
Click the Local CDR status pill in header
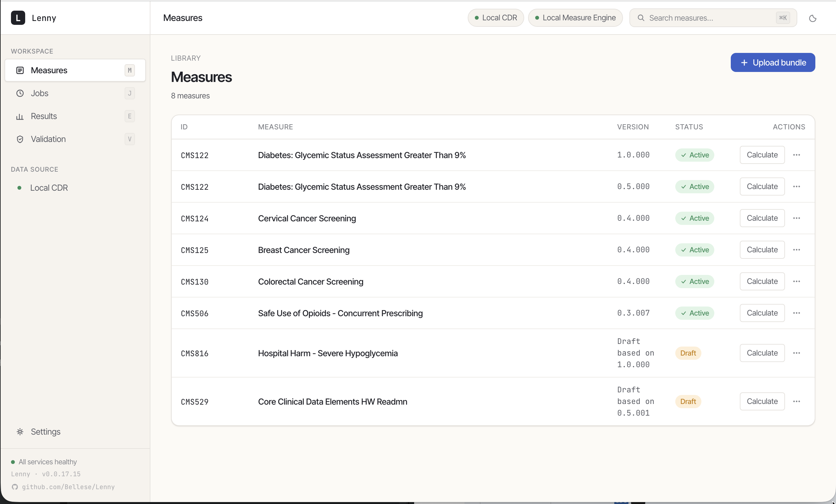click(x=496, y=18)
